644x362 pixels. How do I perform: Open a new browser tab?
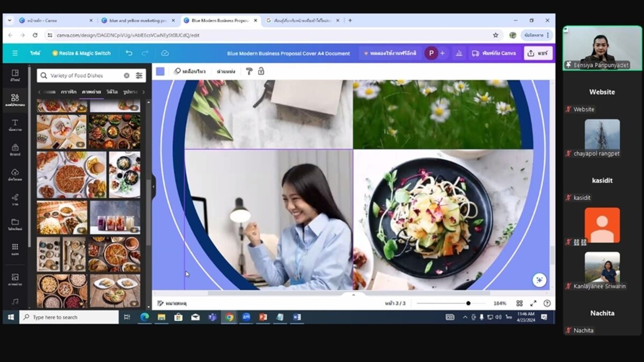click(x=350, y=20)
